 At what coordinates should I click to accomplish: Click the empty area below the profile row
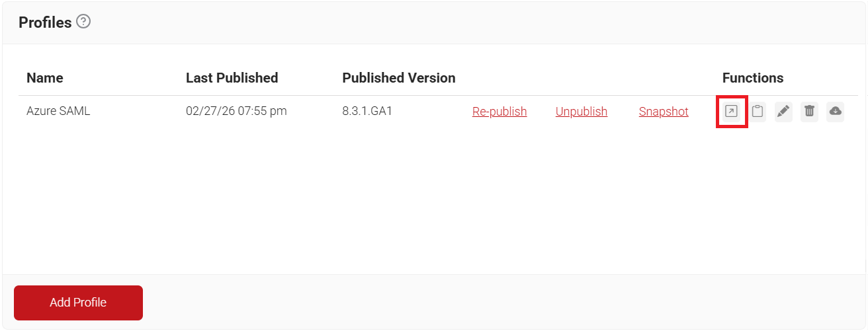(x=434, y=198)
